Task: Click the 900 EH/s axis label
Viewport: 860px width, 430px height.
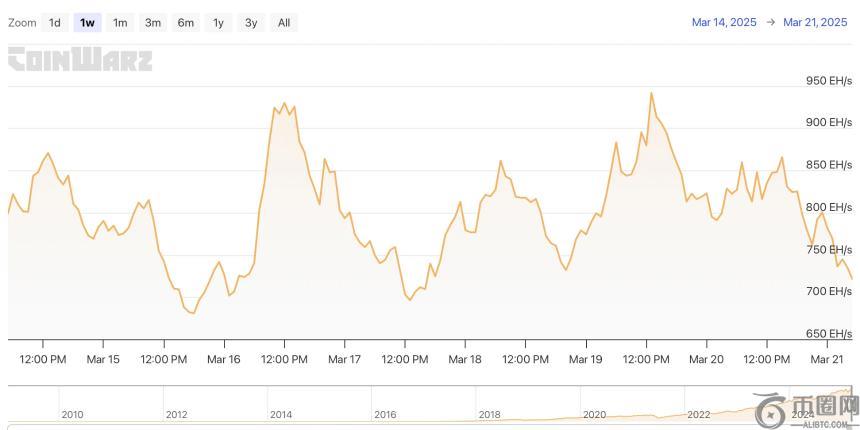Action: [x=829, y=122]
